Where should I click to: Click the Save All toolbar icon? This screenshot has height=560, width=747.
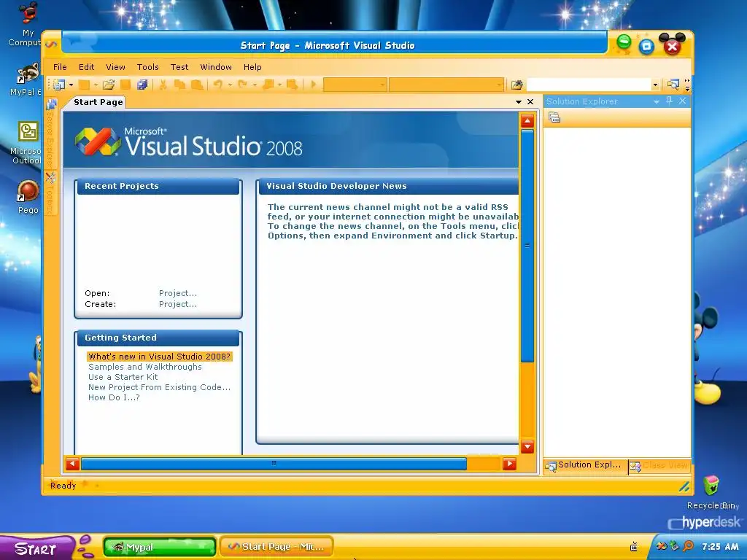tap(142, 85)
